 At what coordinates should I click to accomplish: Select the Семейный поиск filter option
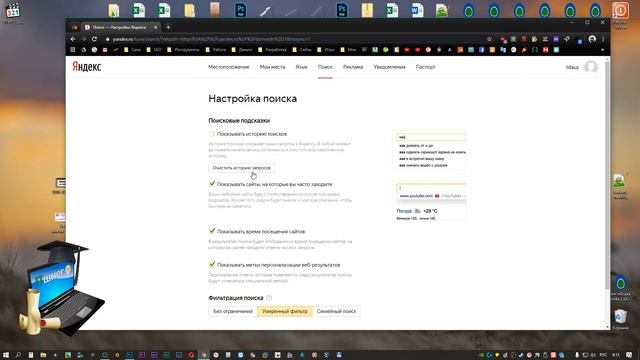click(336, 311)
